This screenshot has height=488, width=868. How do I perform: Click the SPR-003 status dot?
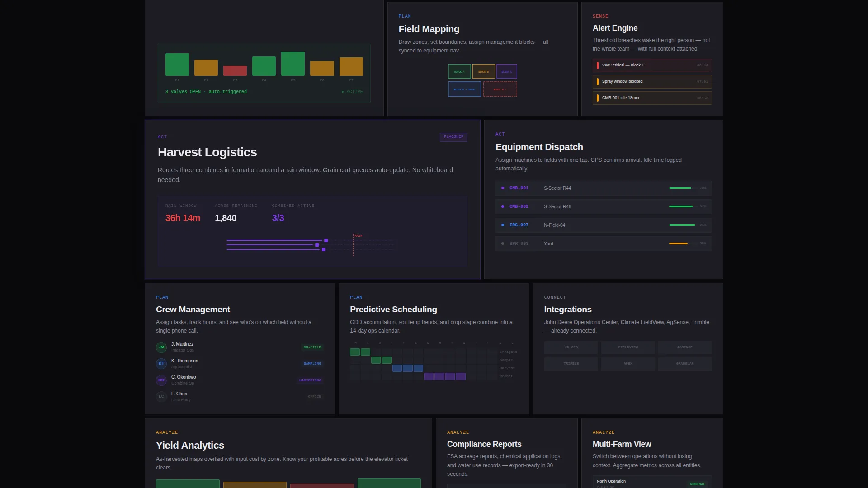(x=503, y=244)
